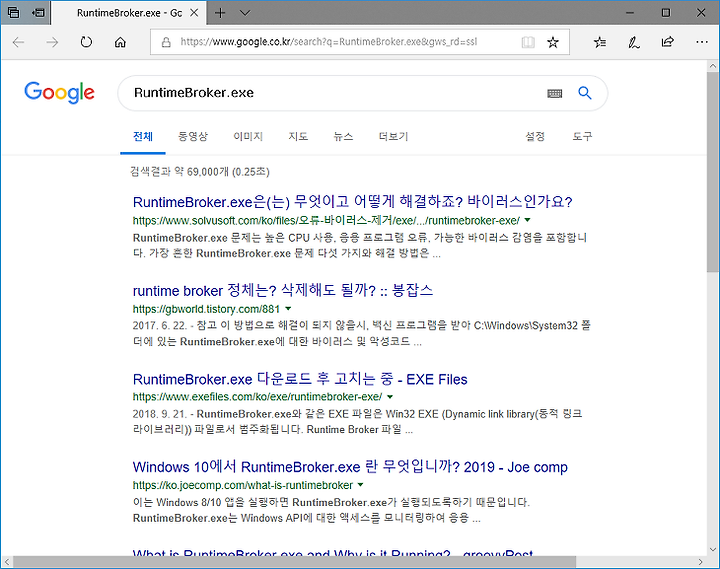
Task: Add notes with the pen icon
Action: pyautogui.click(x=634, y=42)
